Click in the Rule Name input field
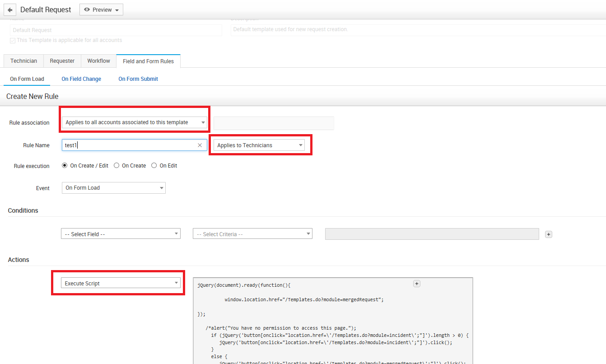This screenshot has height=364, width=606. pos(129,145)
